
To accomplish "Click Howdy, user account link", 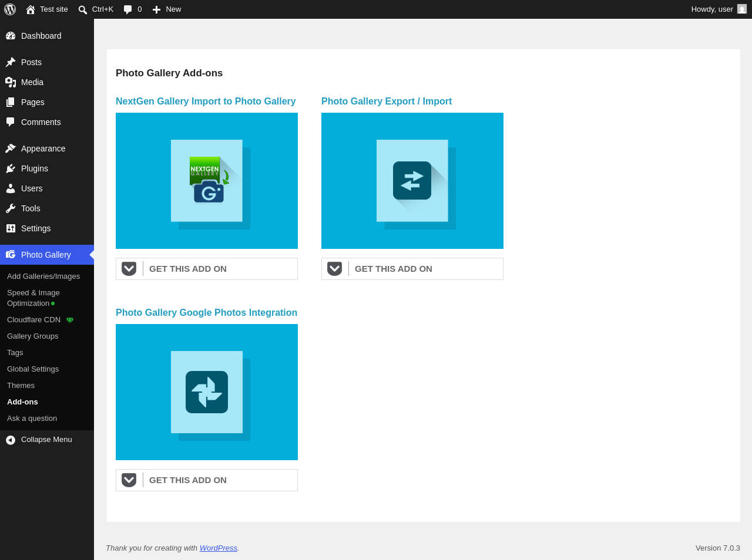I will pos(719,9).
